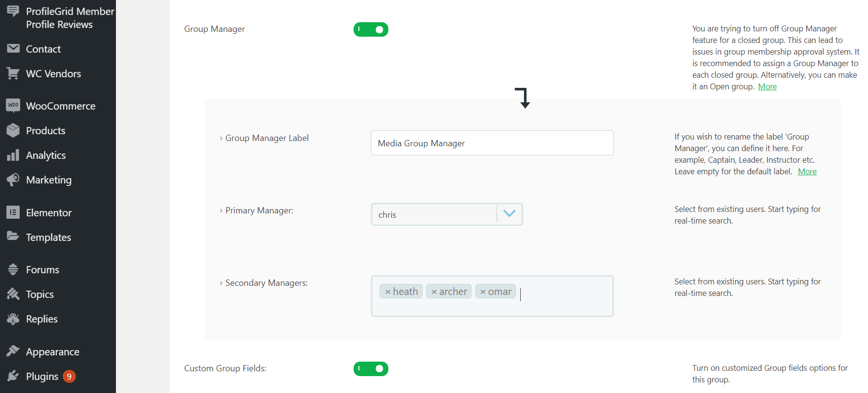Follow the More link about Group Manager feature
The width and height of the screenshot is (868, 393).
[x=767, y=86]
